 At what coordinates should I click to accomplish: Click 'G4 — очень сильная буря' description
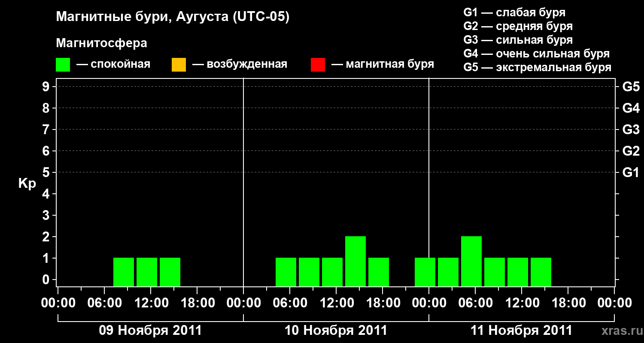pyautogui.click(x=537, y=54)
